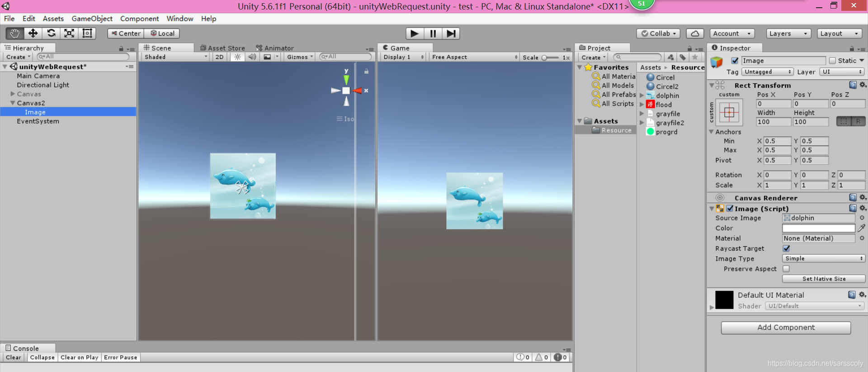The width and height of the screenshot is (868, 372).
Task: Open Image Color swatch
Action: (x=819, y=228)
